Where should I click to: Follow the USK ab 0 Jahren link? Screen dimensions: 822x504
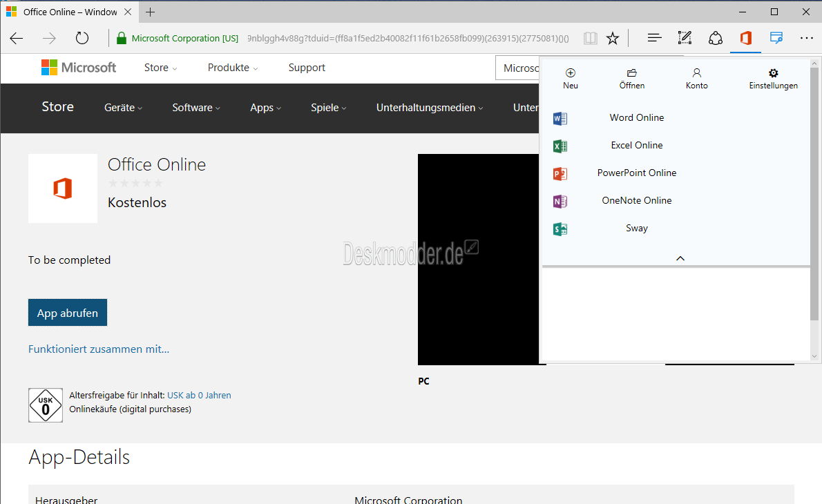tap(199, 396)
